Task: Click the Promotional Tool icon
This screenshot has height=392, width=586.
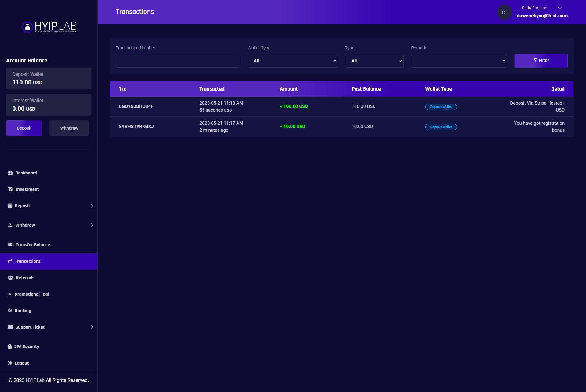Action: coord(10,294)
